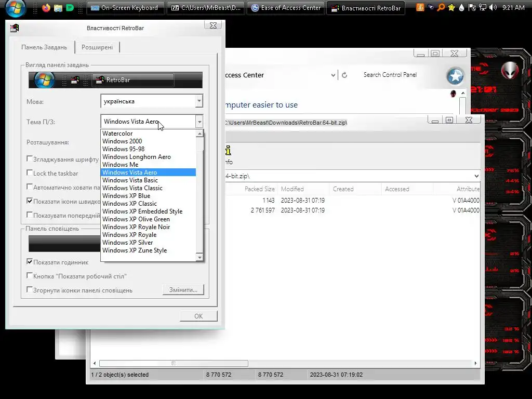Image resolution: width=532 pixels, height=399 pixels.
Task: Open the volume speaker tray icon
Action: click(x=493, y=7)
